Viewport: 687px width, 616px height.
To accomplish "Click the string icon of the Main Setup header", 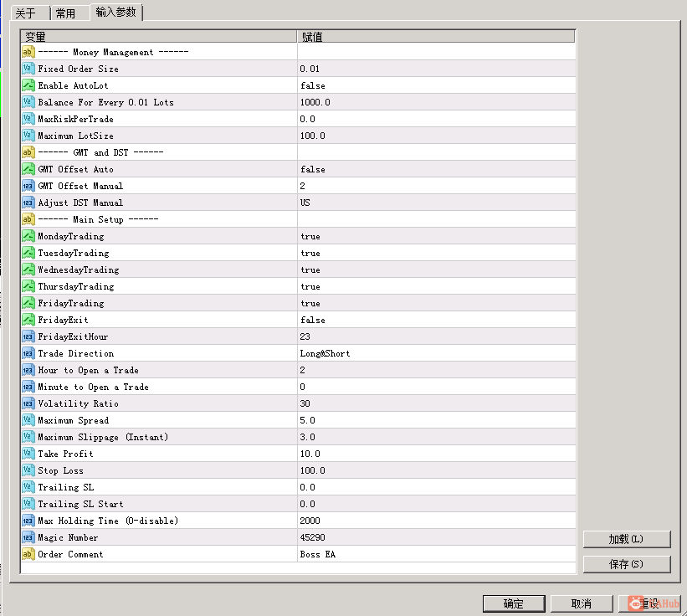I will (x=28, y=219).
